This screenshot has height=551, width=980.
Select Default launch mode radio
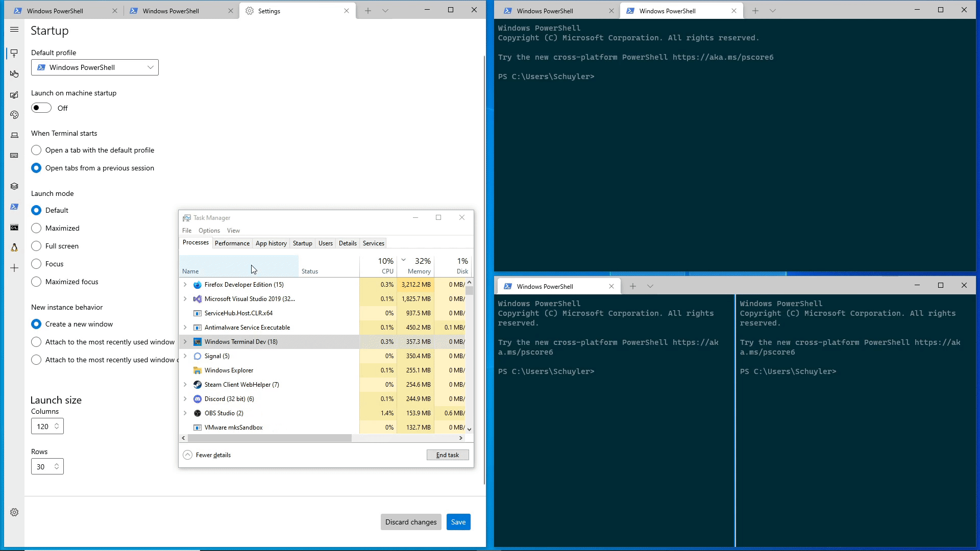click(x=36, y=210)
